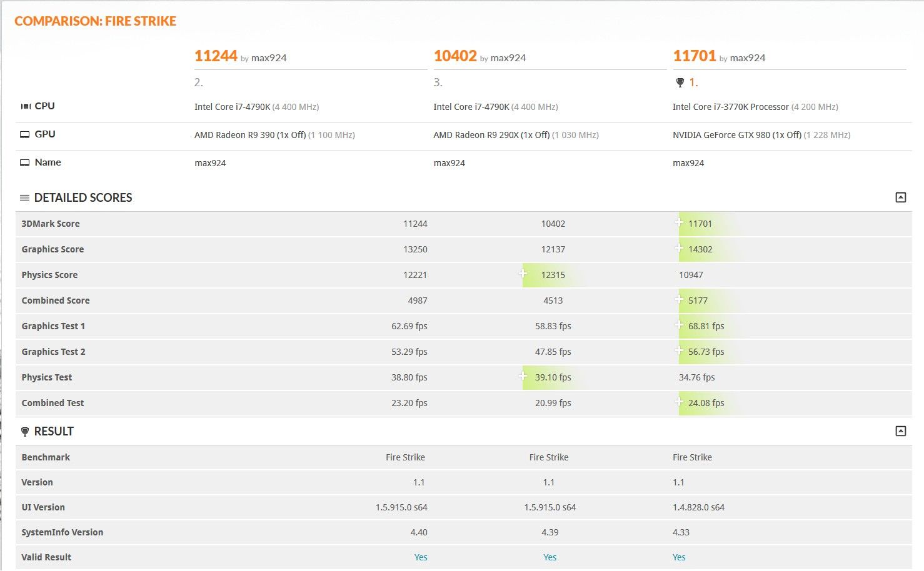
Task: Select the 4987 combined score value
Action: (418, 300)
